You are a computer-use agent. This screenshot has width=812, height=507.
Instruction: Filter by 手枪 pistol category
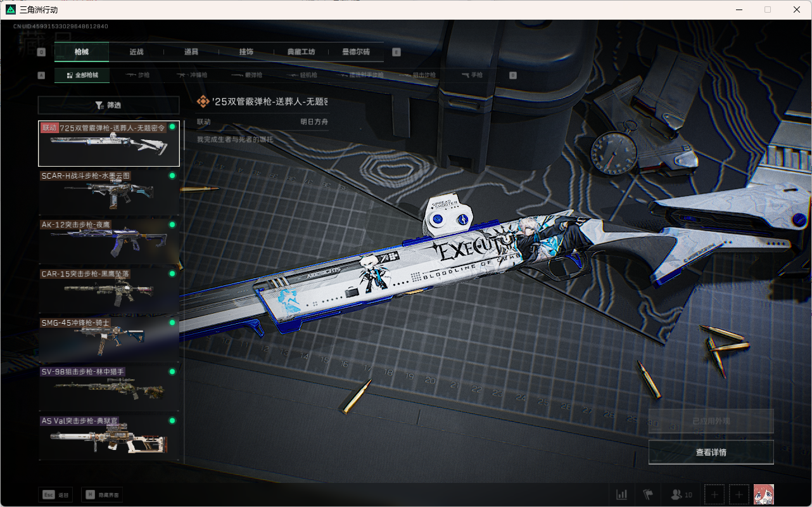472,75
